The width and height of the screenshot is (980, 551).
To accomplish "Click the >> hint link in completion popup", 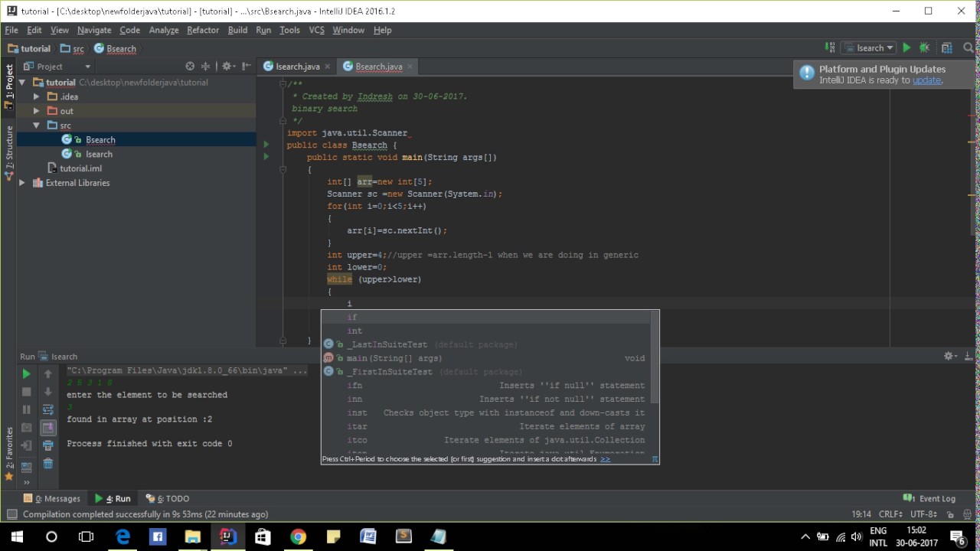I will (605, 459).
